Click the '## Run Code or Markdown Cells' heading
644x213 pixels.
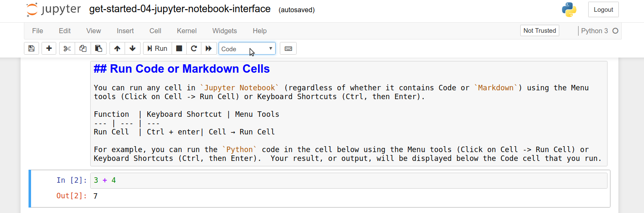pos(182,69)
